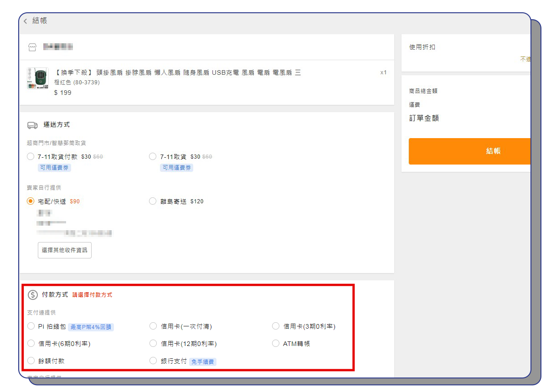Choose Pi 拍錢包 payment method
The height and width of the screenshot is (392, 556).
coord(31,326)
